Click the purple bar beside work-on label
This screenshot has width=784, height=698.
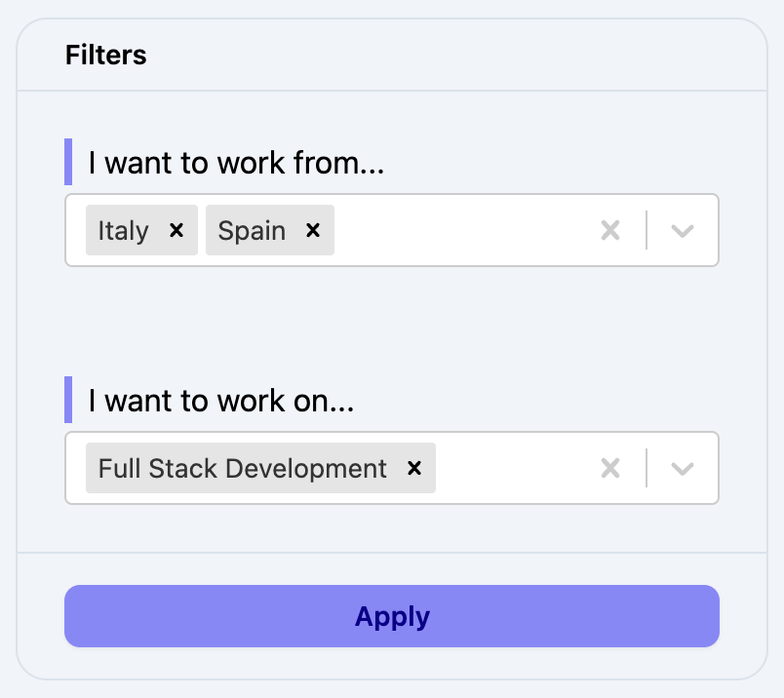point(68,400)
